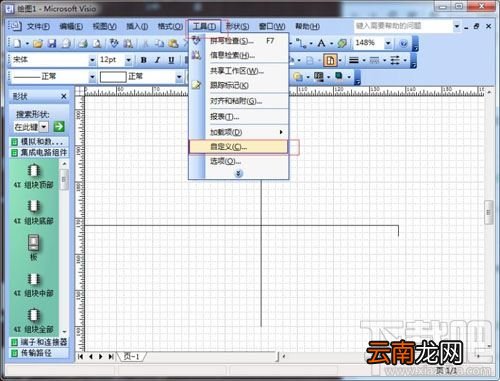Choose 跟踪标记(K) menu entry
The width and height of the screenshot is (500, 381).
tap(239, 85)
